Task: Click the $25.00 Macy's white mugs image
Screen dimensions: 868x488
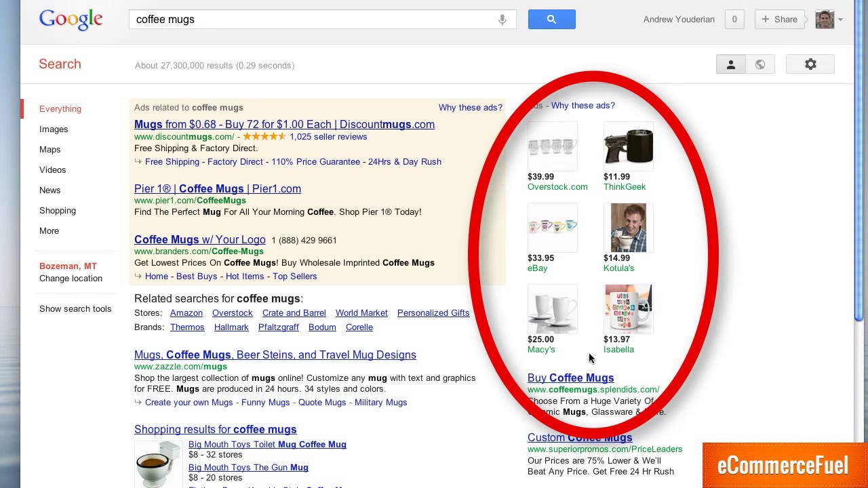Action: (x=552, y=308)
